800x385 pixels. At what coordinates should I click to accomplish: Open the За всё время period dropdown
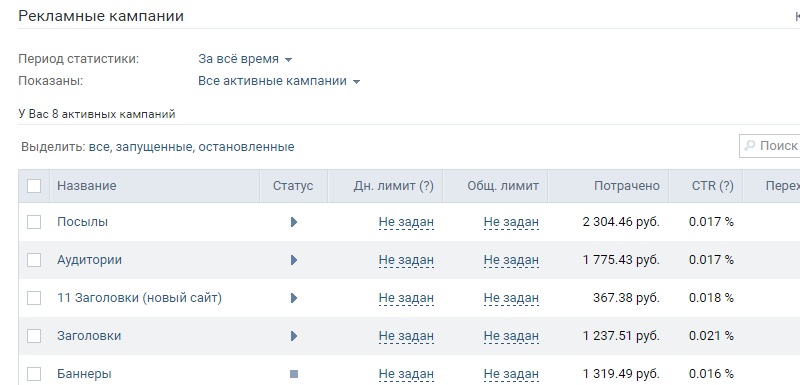(245, 59)
